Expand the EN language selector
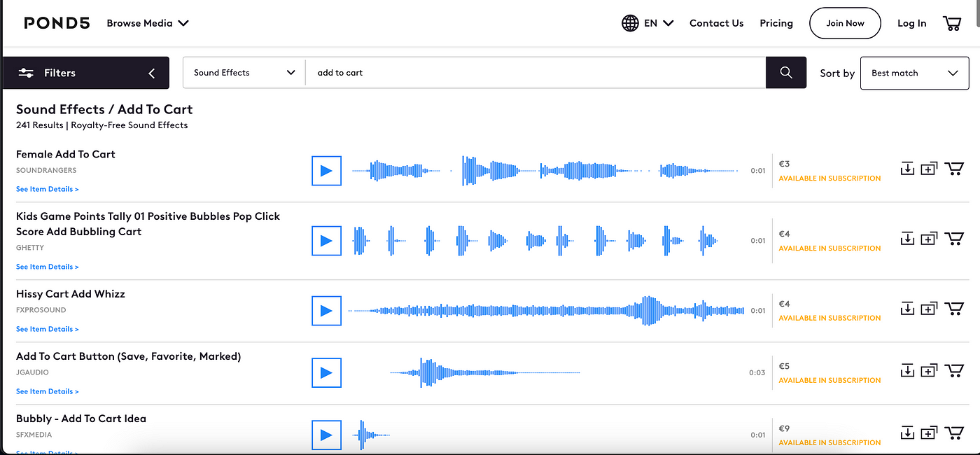Image resolution: width=980 pixels, height=455 pixels. pyautogui.click(x=656, y=22)
